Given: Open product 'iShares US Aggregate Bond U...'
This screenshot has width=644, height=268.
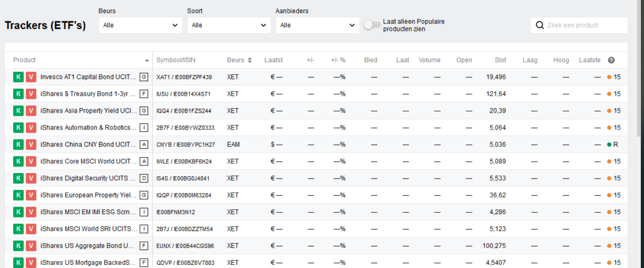Looking at the screenshot, I should tap(87, 245).
